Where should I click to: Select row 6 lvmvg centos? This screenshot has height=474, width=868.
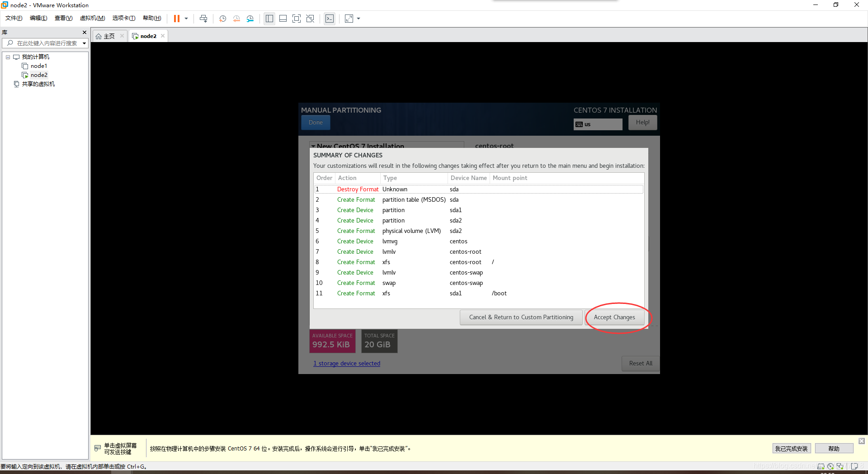[x=479, y=241]
